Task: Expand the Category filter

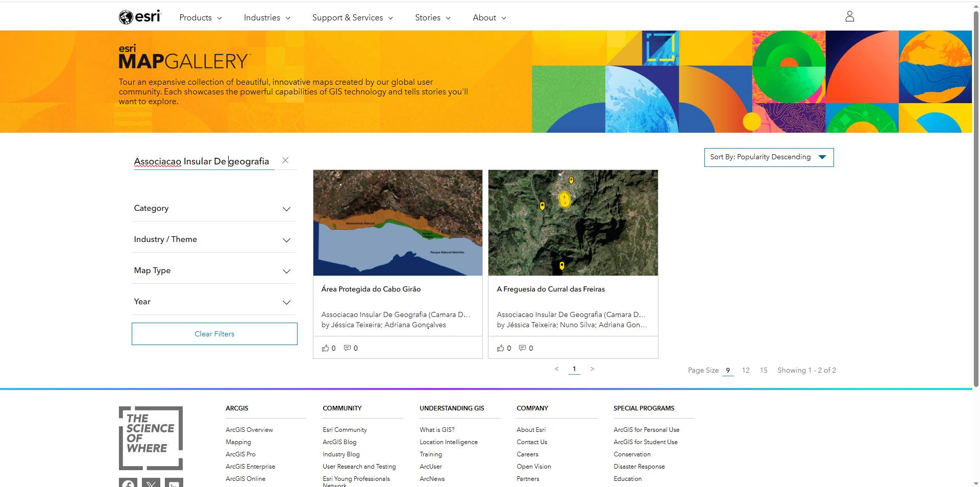Action: tap(213, 208)
